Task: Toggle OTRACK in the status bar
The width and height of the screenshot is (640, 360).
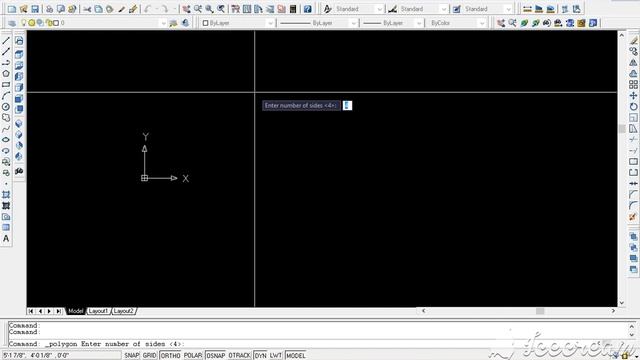Action: coord(240,356)
